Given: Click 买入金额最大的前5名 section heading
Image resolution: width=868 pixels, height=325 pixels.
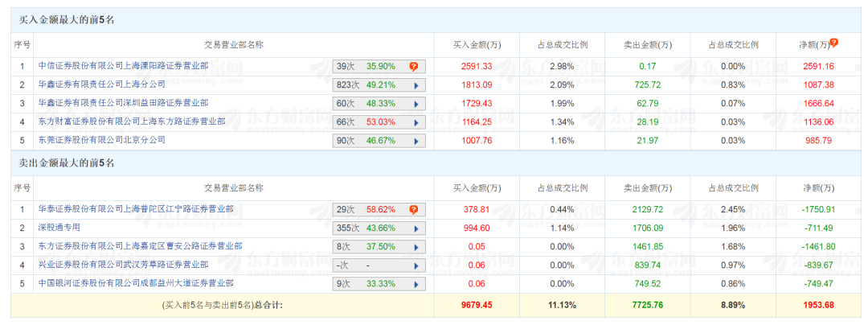Looking at the screenshot, I should [x=67, y=20].
